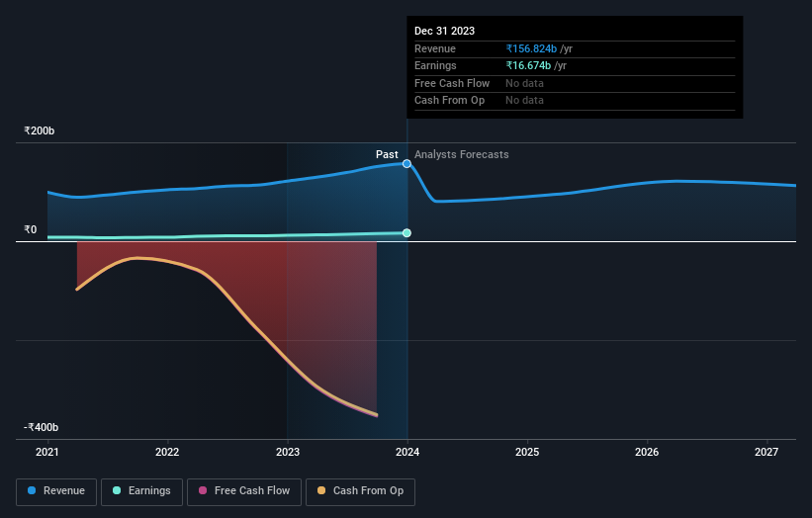The height and width of the screenshot is (518, 812).
Task: Click the 2022 x-axis label
Action: tap(167, 453)
